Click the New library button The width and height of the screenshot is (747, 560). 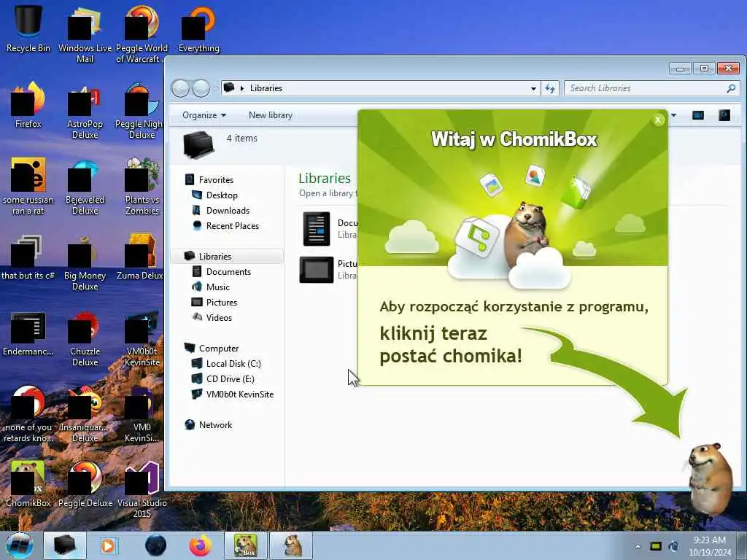[270, 115]
